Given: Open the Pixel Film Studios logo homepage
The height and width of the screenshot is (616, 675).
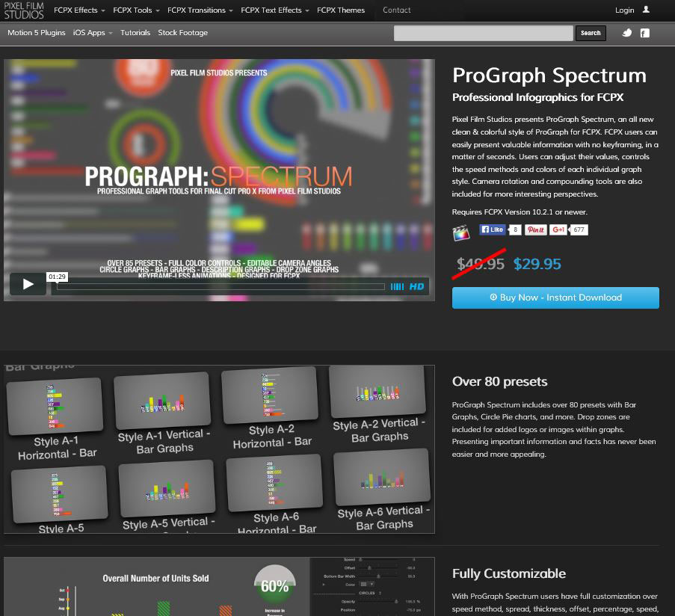Looking at the screenshot, I should click(x=24, y=10).
